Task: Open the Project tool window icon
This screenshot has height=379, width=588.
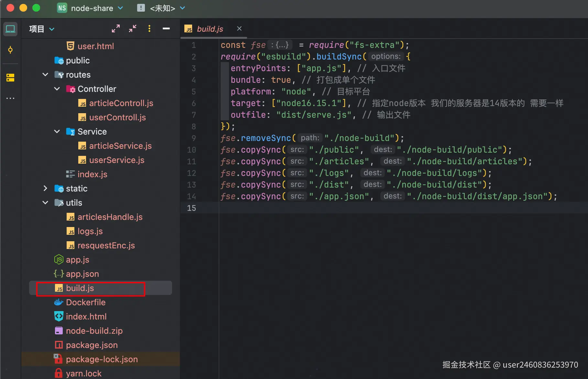Action: (x=10, y=29)
